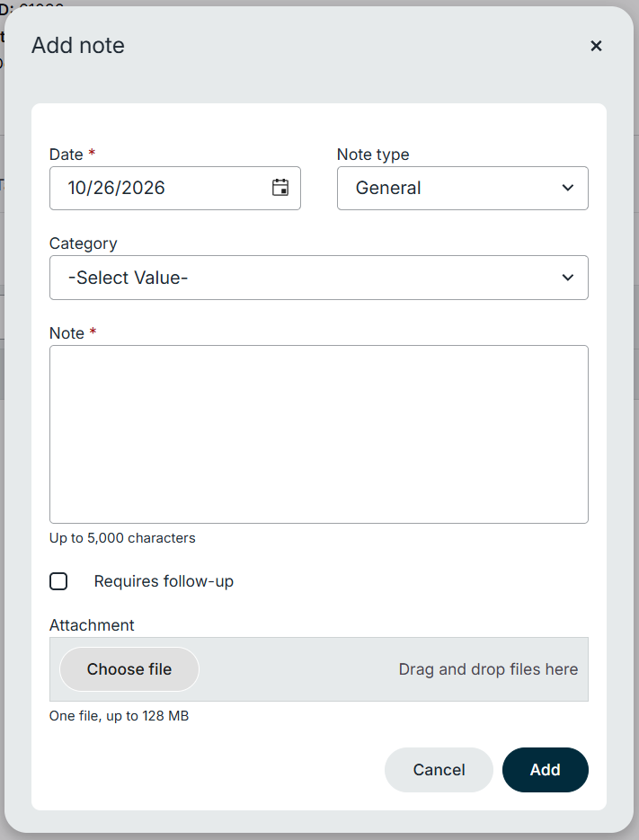Click the Category field label
The image size is (639, 840).
coord(83,243)
